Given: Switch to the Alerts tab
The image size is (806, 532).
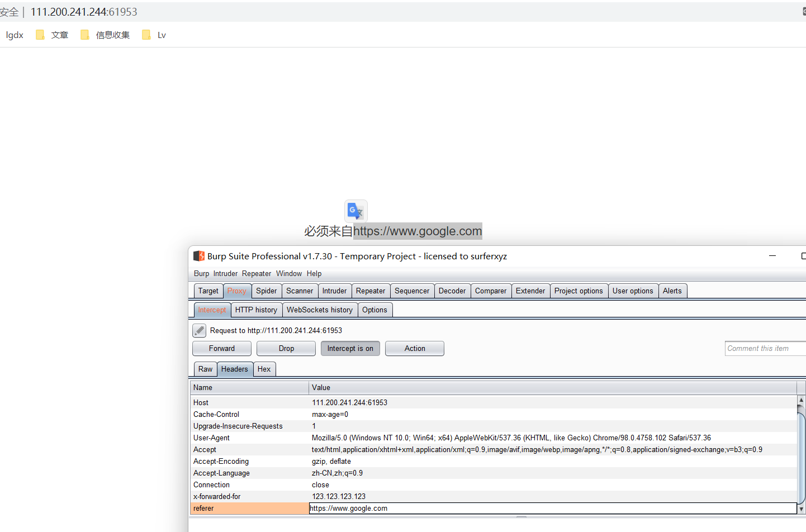Looking at the screenshot, I should [x=672, y=291].
